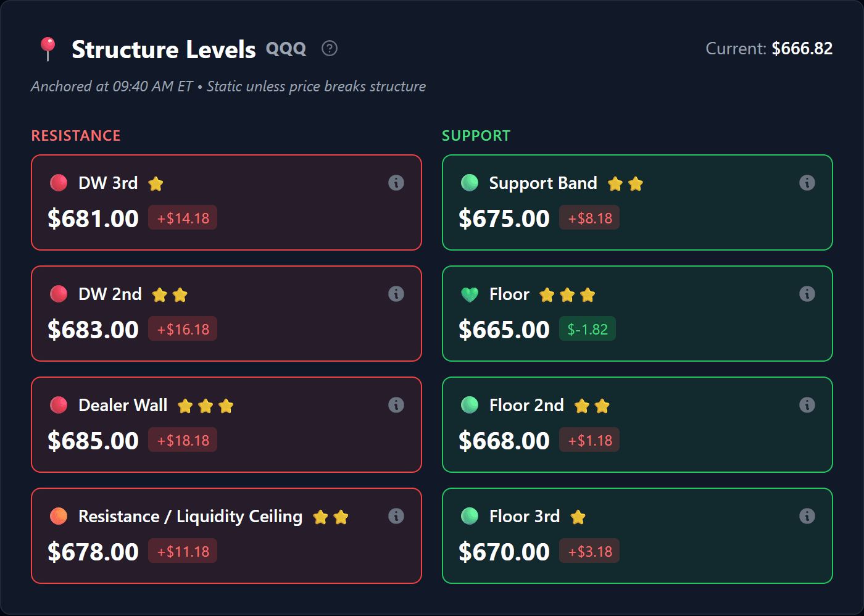
Task: Click the $665.00 price value
Action: (x=504, y=330)
